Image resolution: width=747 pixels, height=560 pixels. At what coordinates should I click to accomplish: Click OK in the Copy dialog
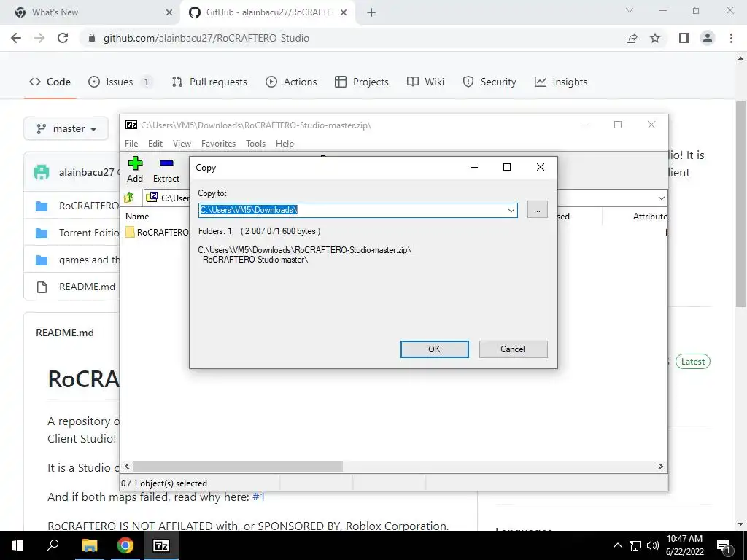[434, 349]
